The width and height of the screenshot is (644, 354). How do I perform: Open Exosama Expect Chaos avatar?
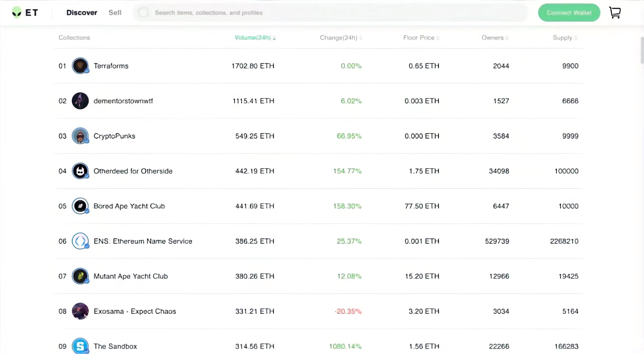click(80, 311)
